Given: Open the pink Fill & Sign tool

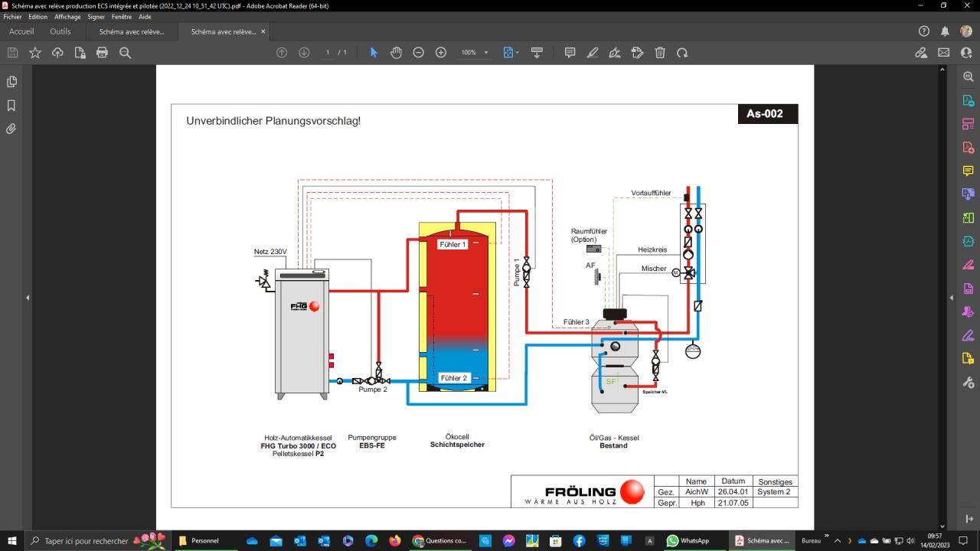Looking at the screenshot, I should [969, 265].
